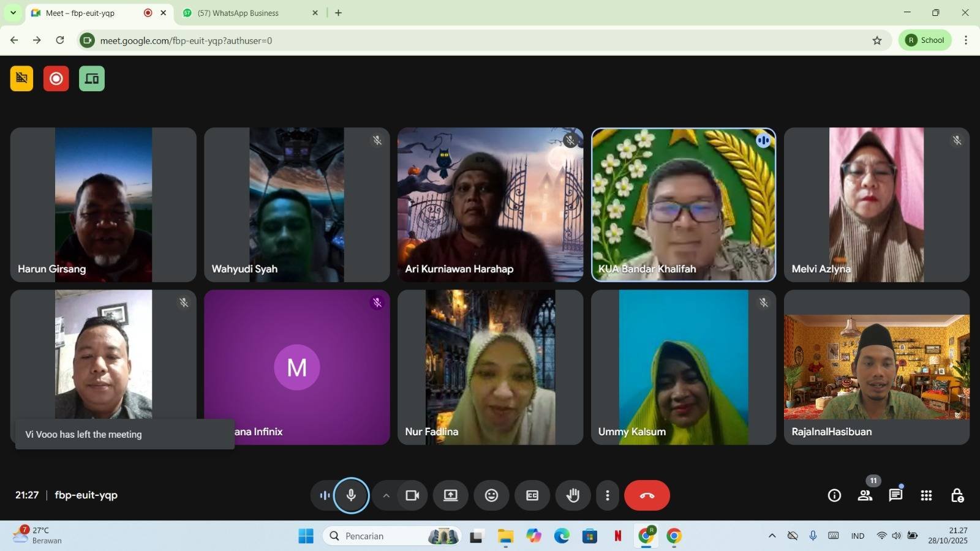Open Netflix from the taskbar
Image resolution: width=980 pixels, height=551 pixels.
(617, 536)
